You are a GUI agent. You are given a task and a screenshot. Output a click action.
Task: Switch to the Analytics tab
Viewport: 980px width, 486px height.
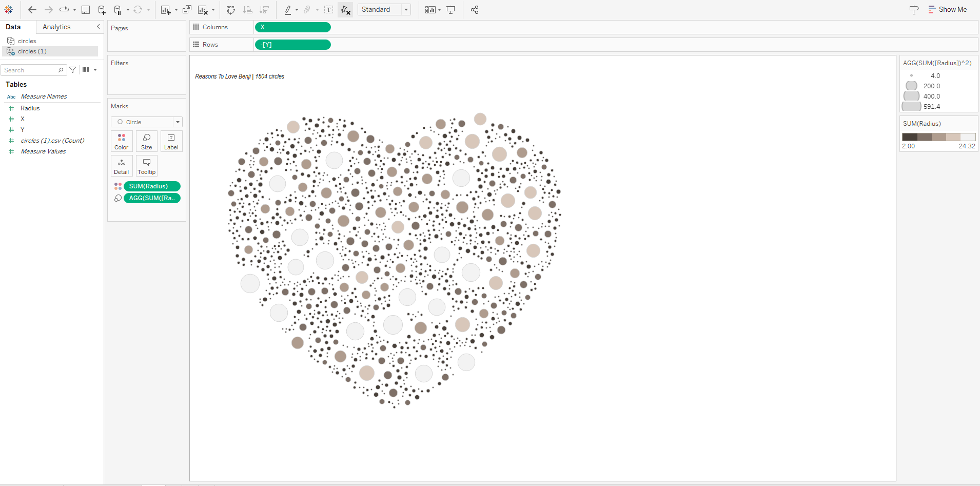click(56, 27)
